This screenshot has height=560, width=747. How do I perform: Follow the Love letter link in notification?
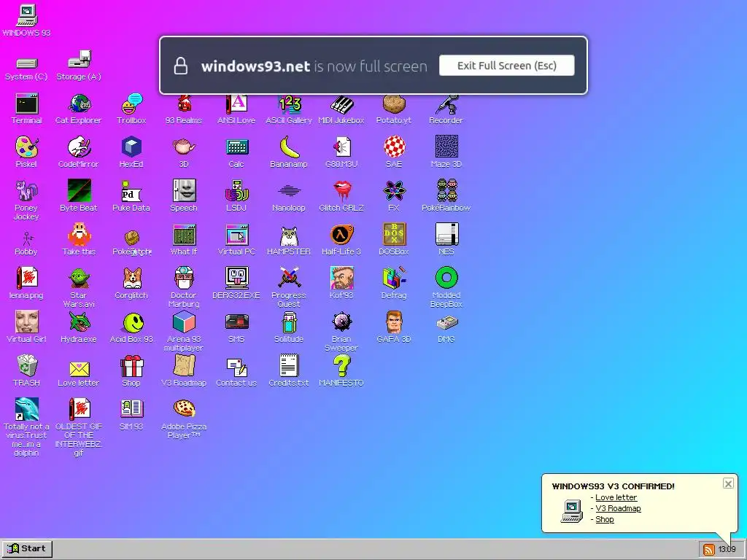616,497
